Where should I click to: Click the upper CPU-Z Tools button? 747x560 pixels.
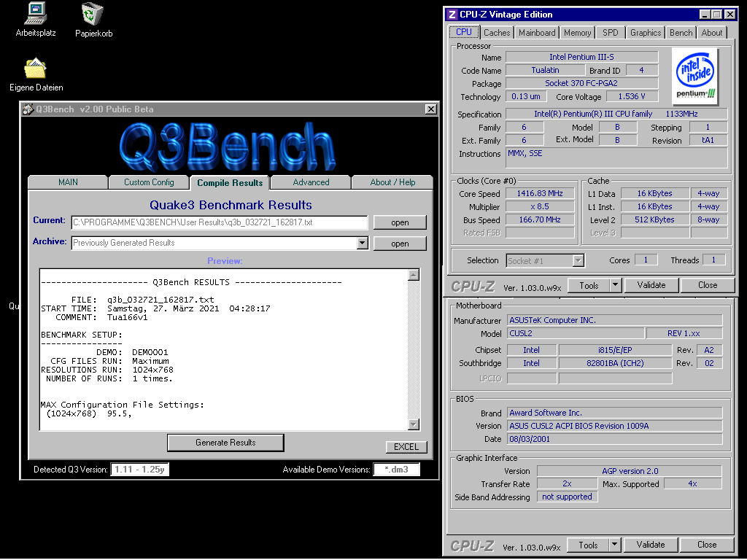coord(589,285)
